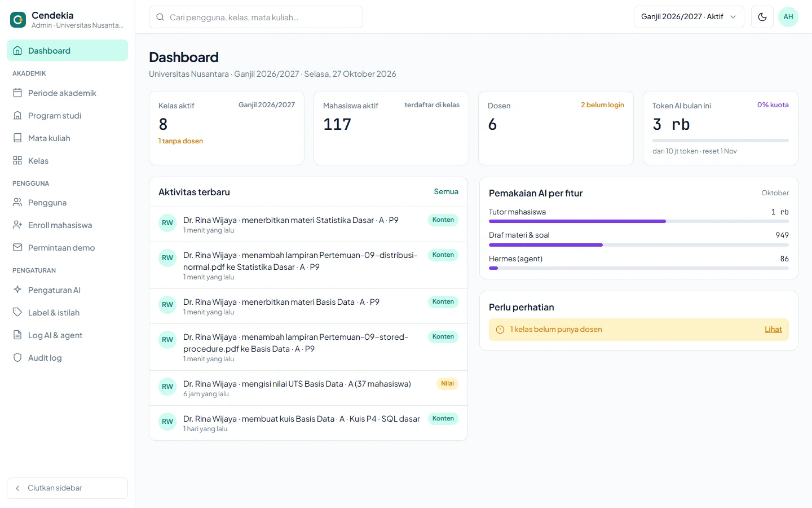Click the '2 belum login' notice
812x508 pixels.
pos(602,105)
